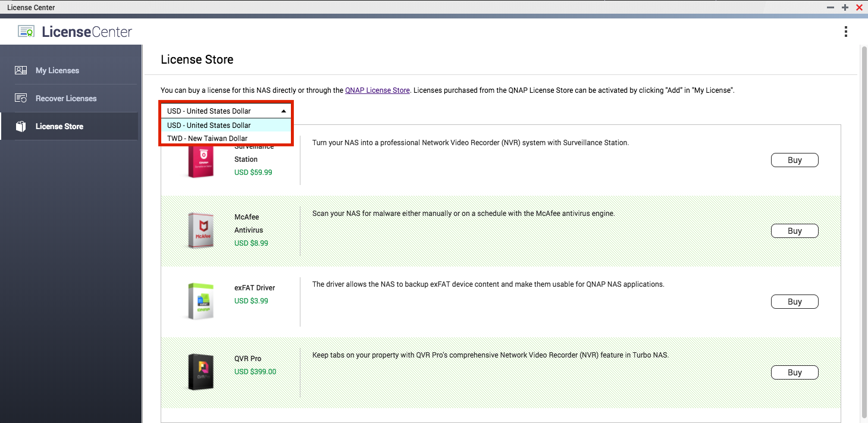Maximize the License Center window
The height and width of the screenshot is (423, 868).
pyautogui.click(x=845, y=7)
